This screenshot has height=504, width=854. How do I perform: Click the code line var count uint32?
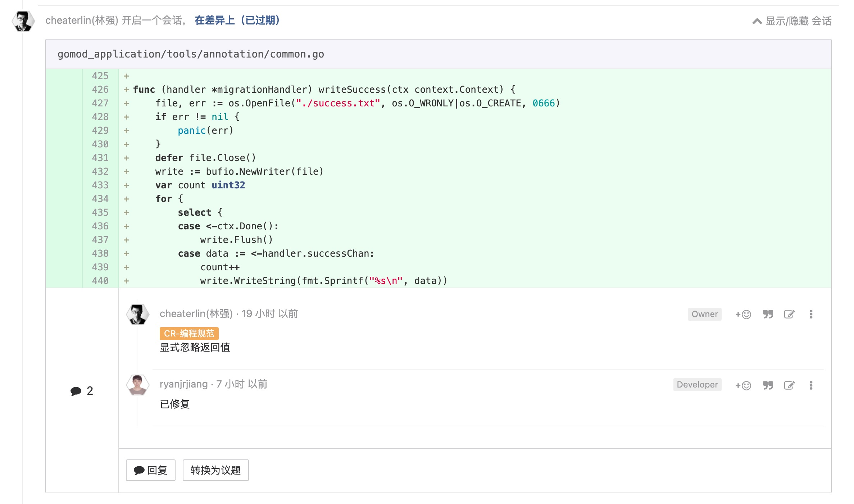[200, 185]
